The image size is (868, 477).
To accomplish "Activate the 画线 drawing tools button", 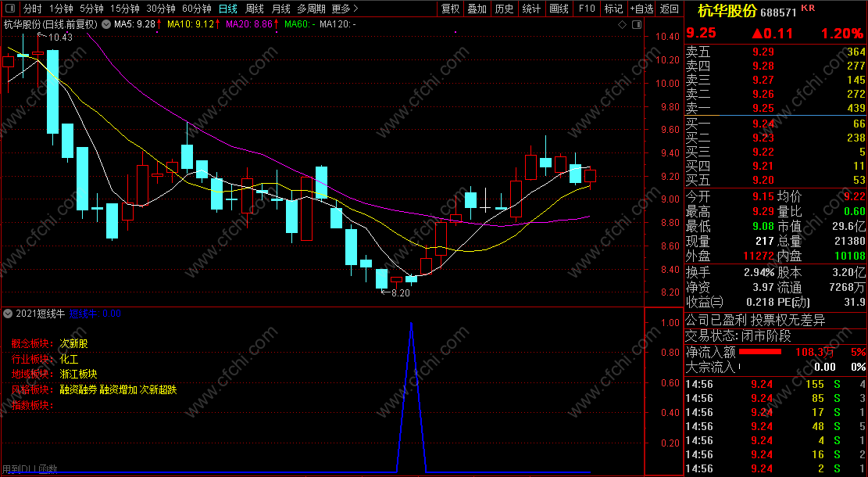I will point(559,9).
